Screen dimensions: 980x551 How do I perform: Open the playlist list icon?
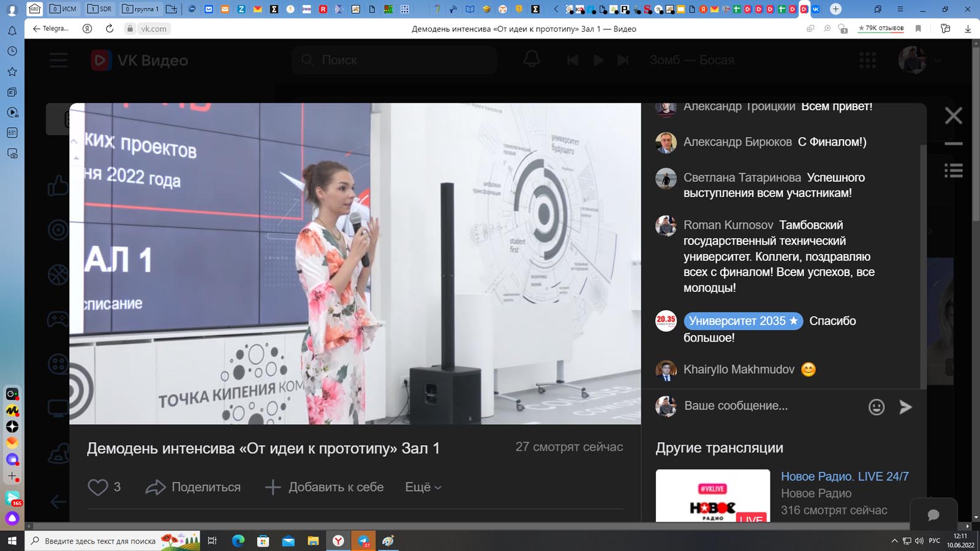point(953,171)
